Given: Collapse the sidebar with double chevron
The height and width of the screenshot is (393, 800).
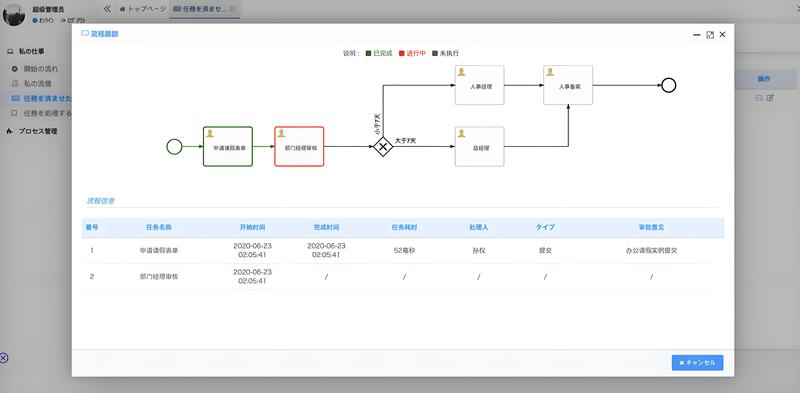Looking at the screenshot, I should pyautogui.click(x=107, y=9).
